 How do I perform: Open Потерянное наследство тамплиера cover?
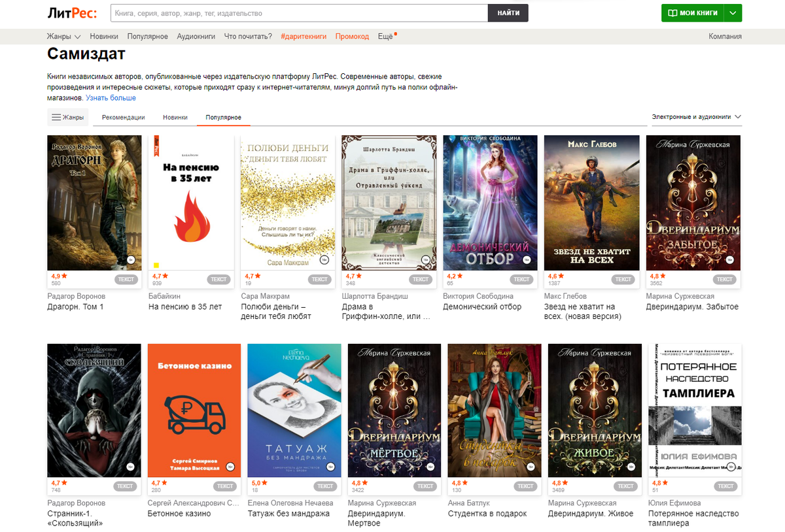(695, 410)
